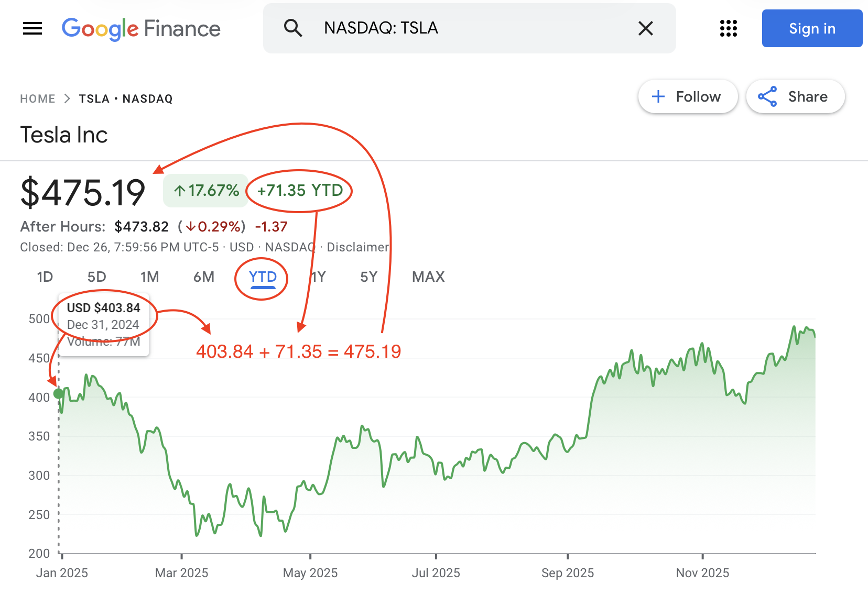Go to HOME breadcrumb link

click(38, 99)
